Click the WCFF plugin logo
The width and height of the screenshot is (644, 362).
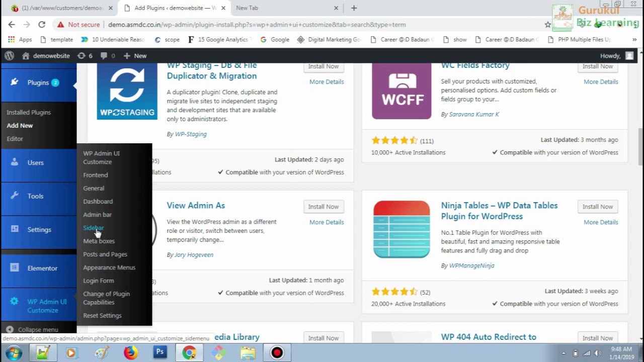tap(401, 91)
